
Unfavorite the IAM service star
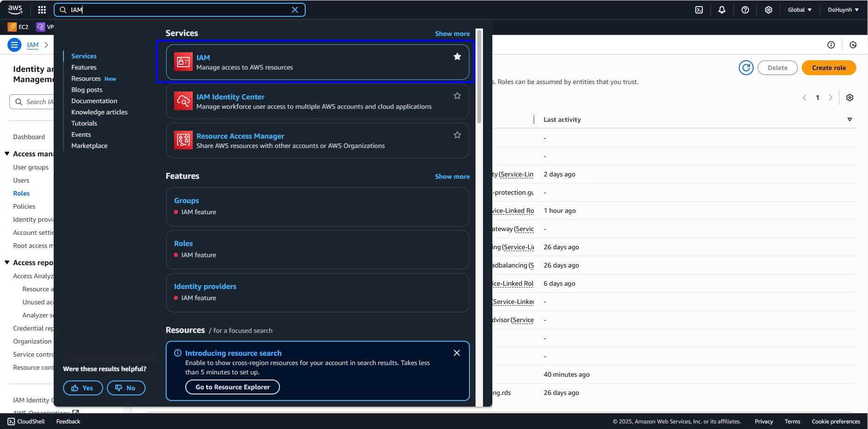[457, 56]
